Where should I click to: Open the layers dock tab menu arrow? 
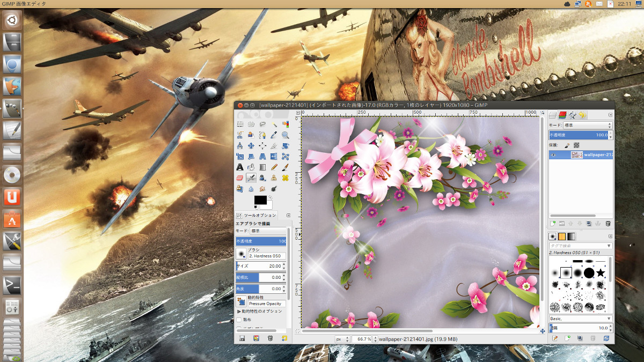610,115
